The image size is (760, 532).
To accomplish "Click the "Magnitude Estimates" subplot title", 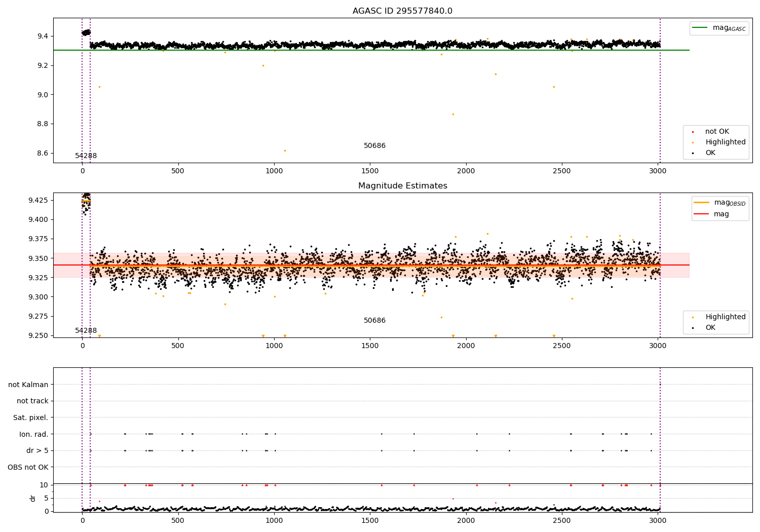I will point(402,186).
